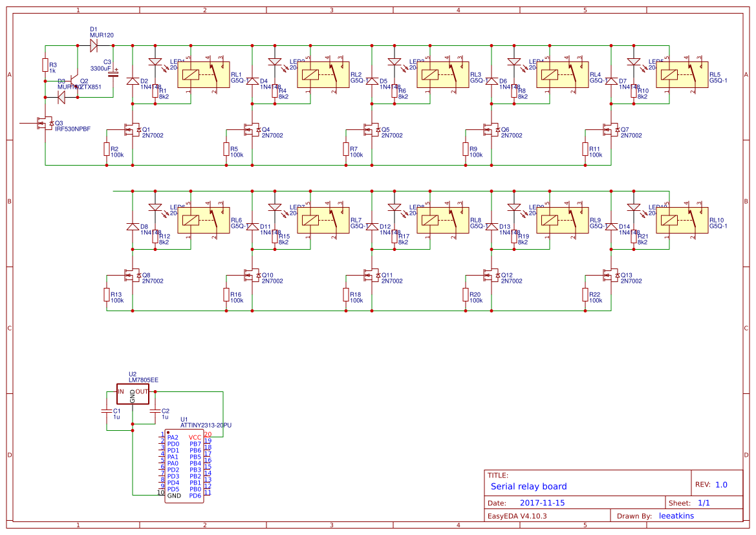This screenshot has width=756, height=535.
Task: Click the C3 3300uF capacitor symbol
Action: (x=114, y=72)
